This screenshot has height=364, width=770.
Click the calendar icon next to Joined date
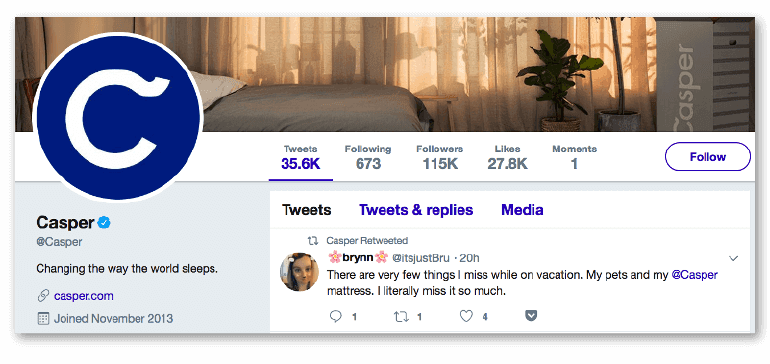point(43,318)
